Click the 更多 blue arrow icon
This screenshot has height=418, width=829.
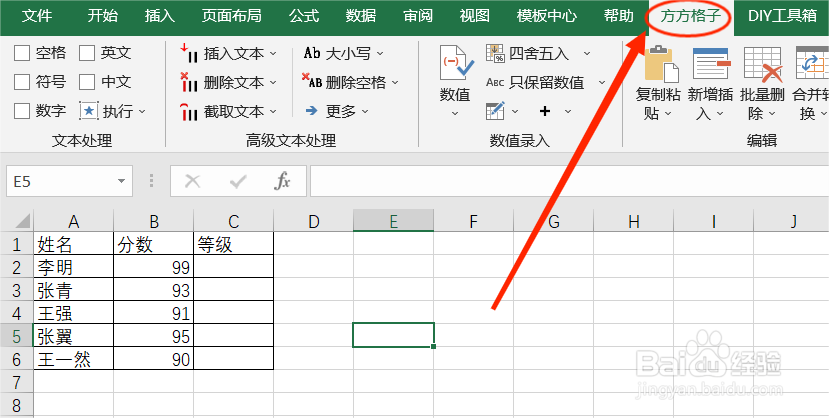click(x=312, y=110)
